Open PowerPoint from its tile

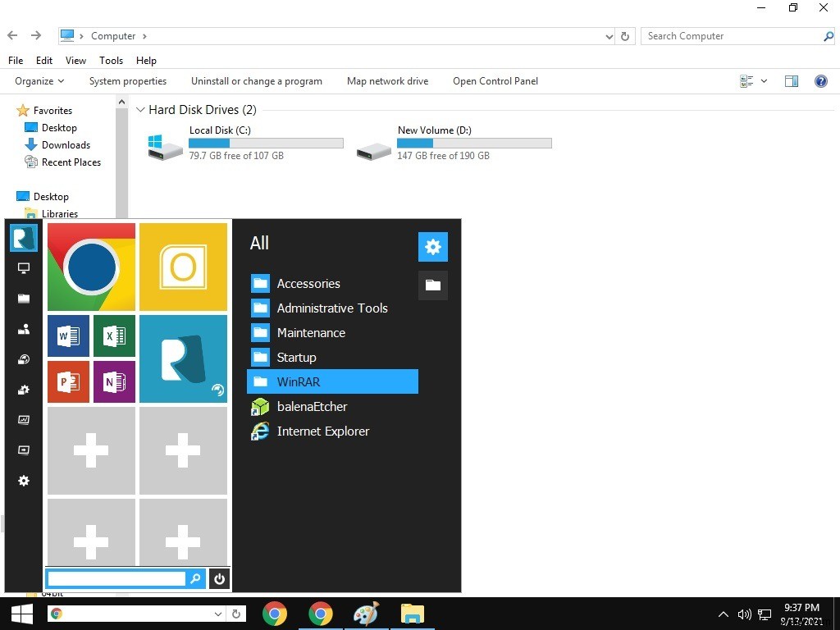coord(68,382)
